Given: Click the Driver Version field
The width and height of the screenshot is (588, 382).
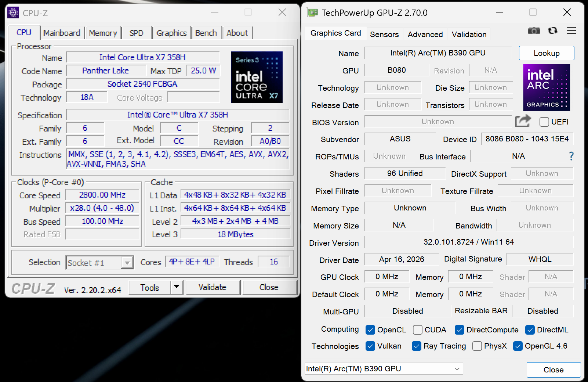Looking at the screenshot, I should pyautogui.click(x=469, y=242).
